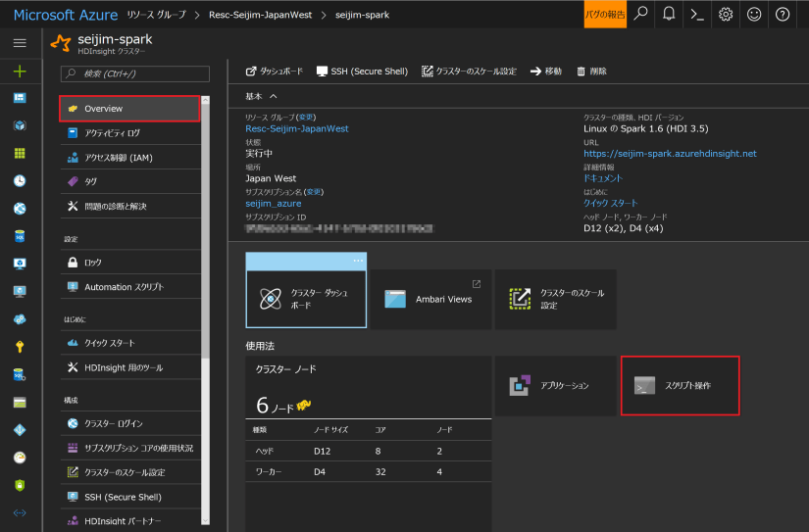The height and width of the screenshot is (532, 809).
Task: Click the notifications bell icon
Action: click(669, 14)
